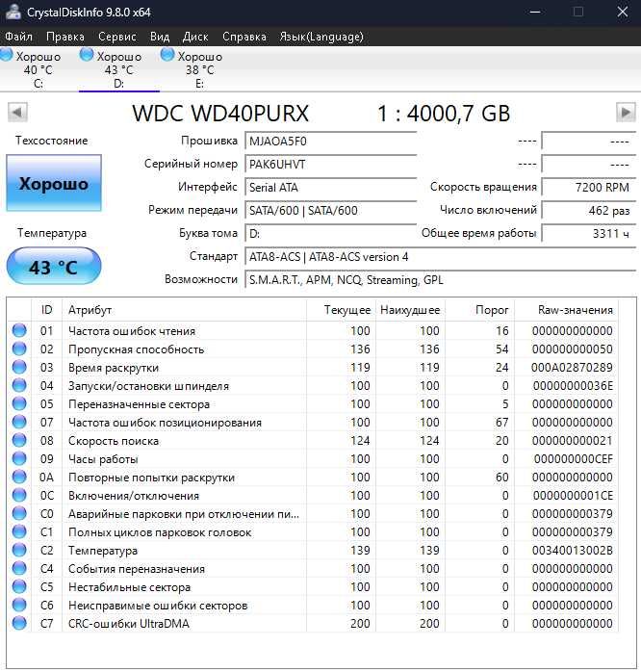Click status orb for Нестабильные сектора row
Viewport: 641px width, 672px height.
tap(19, 586)
